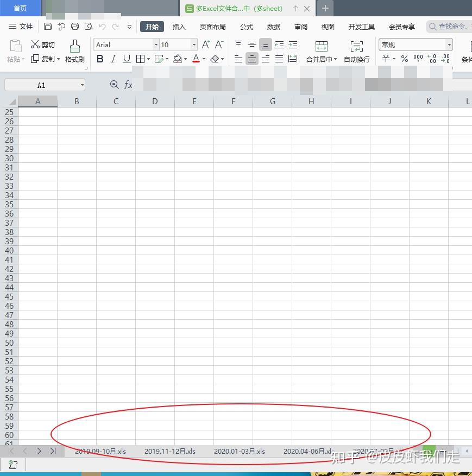
Task: Select the 2020.01-03月.xls sheet tab
Action: (x=238, y=451)
